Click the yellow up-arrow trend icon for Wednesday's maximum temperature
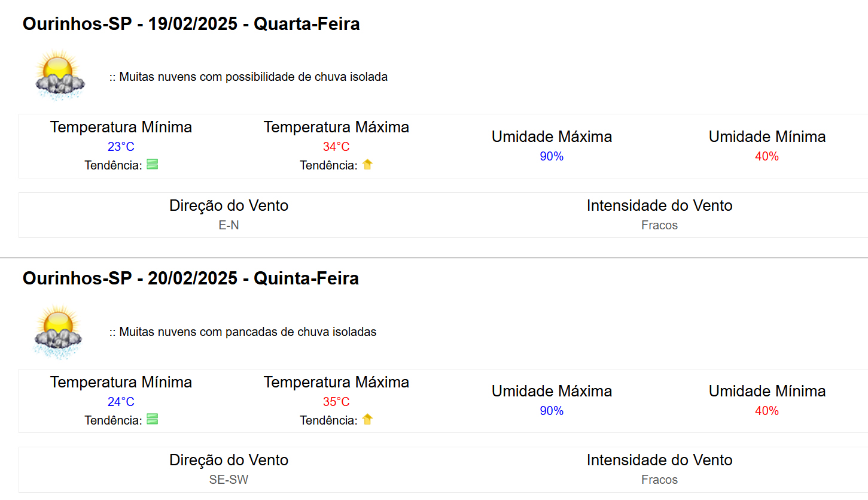The width and height of the screenshot is (868, 500). [x=367, y=165]
